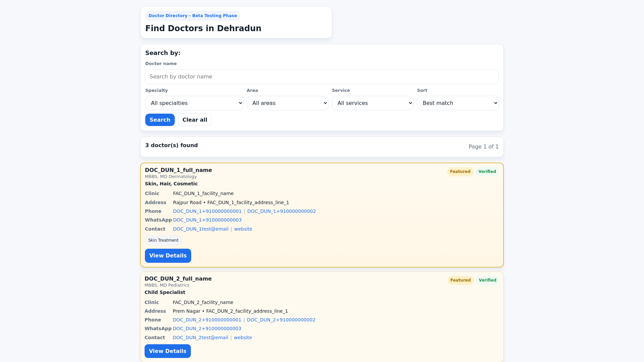The image size is (644, 362).
Task: Click the Skin Treatment service tag
Action: coord(163,240)
